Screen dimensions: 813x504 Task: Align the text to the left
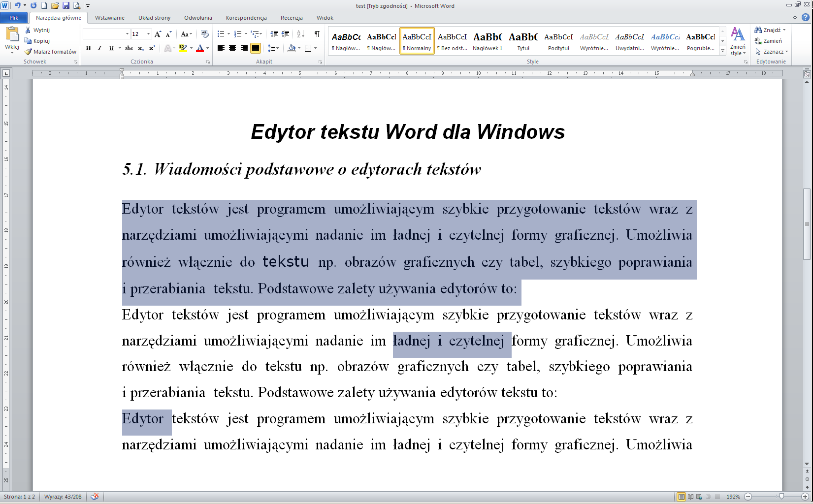pyautogui.click(x=221, y=48)
